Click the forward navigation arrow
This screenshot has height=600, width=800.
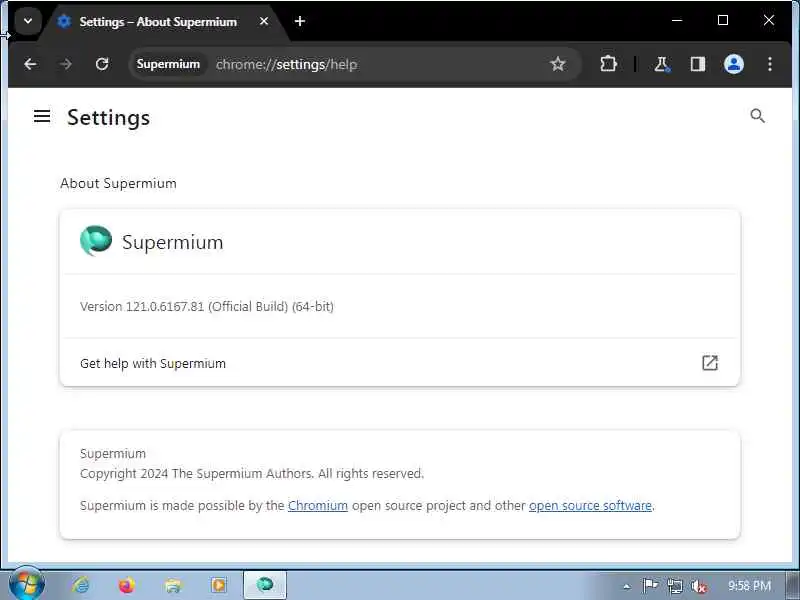coord(66,64)
